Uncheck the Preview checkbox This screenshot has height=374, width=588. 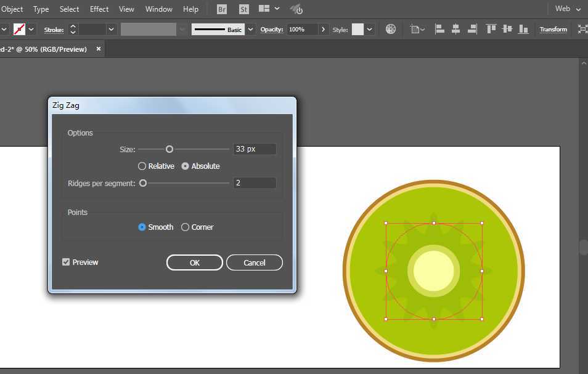66,262
